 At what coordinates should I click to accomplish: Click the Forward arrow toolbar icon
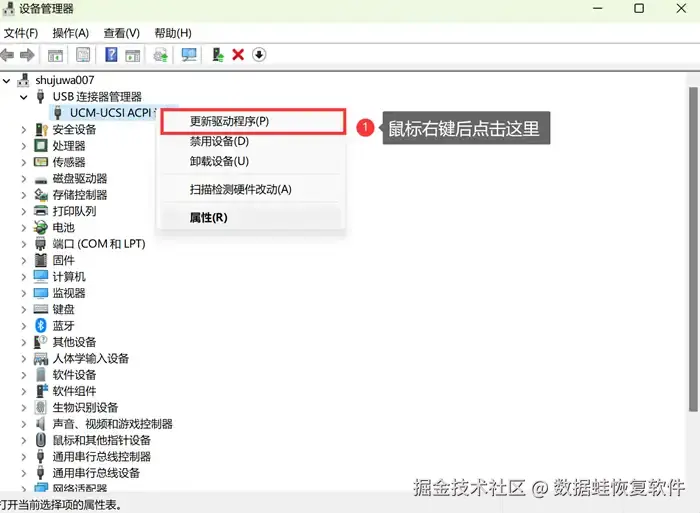click(x=27, y=55)
